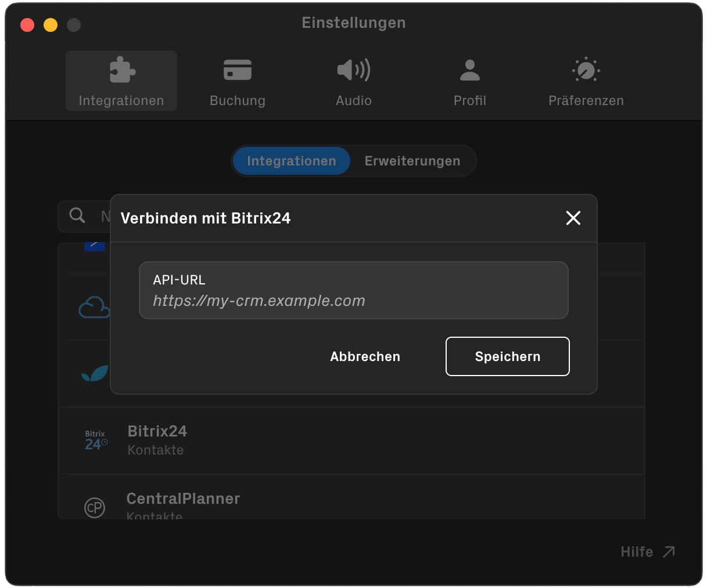Click the Hilfe external arrow icon
Screen dimensions: 707x588
point(669,551)
